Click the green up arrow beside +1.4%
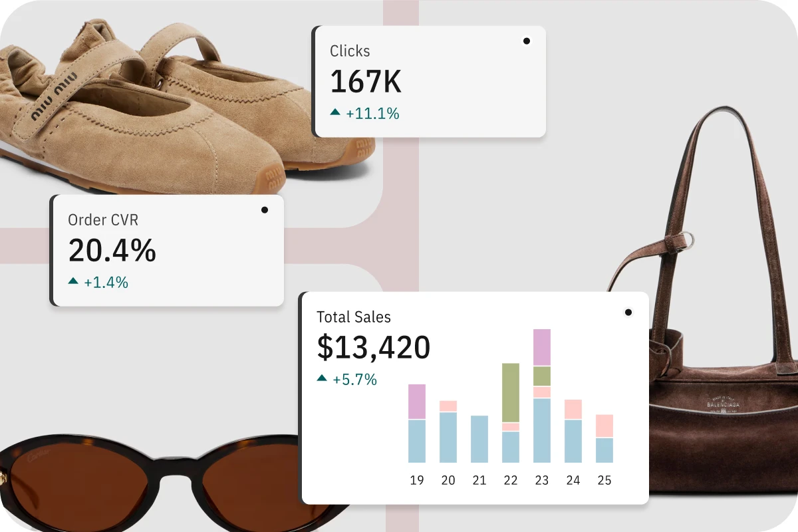Image resolution: width=798 pixels, height=532 pixels. tap(73, 281)
